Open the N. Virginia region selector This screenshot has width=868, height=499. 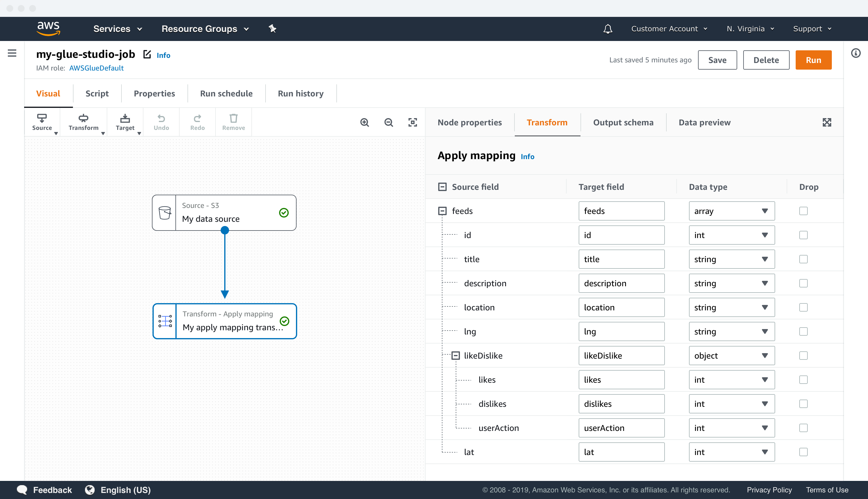click(x=750, y=29)
